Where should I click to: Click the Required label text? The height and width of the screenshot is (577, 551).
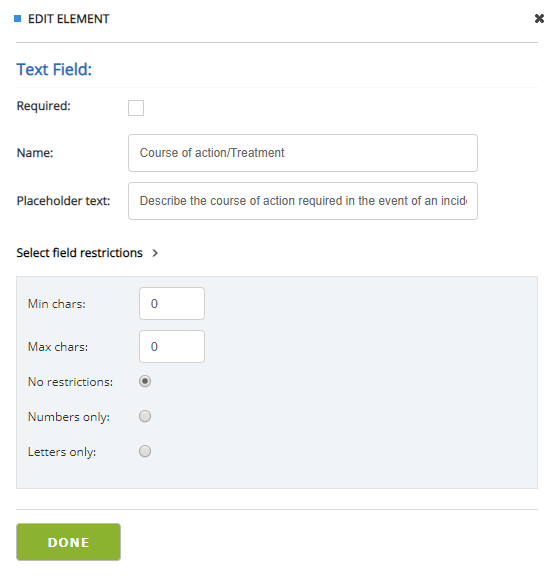click(43, 106)
